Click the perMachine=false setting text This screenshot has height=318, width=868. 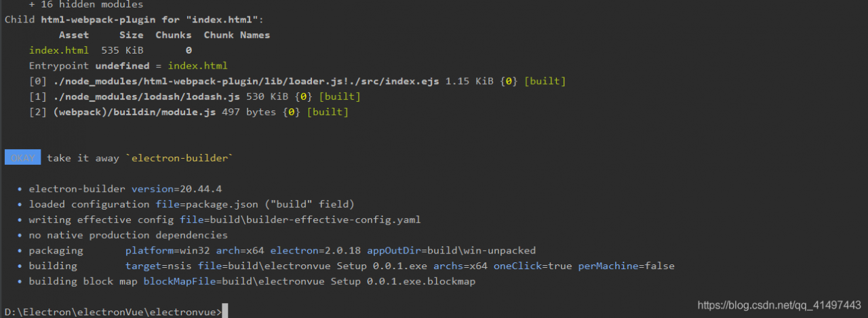[626, 266]
